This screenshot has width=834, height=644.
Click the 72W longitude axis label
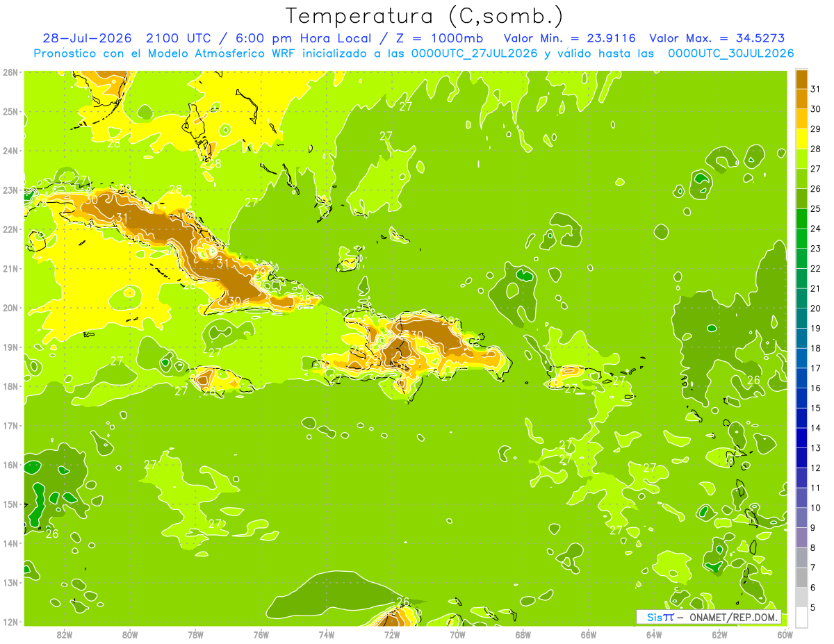pos(392,634)
